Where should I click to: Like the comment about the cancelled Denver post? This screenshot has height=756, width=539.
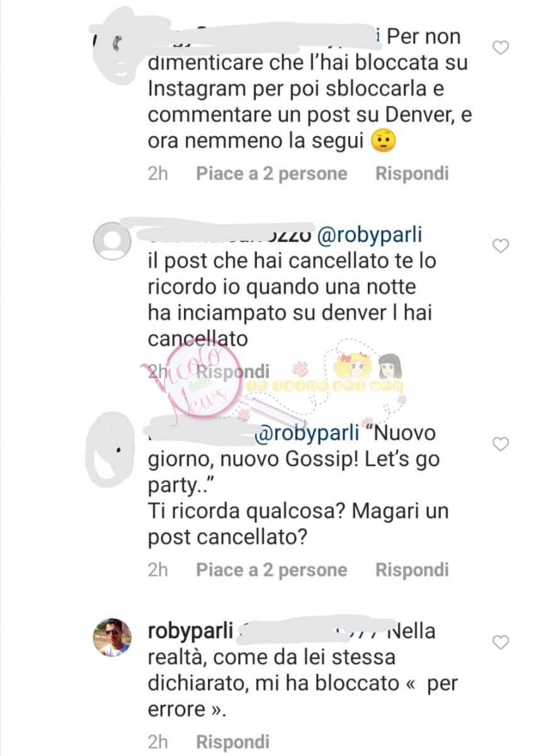point(500,246)
